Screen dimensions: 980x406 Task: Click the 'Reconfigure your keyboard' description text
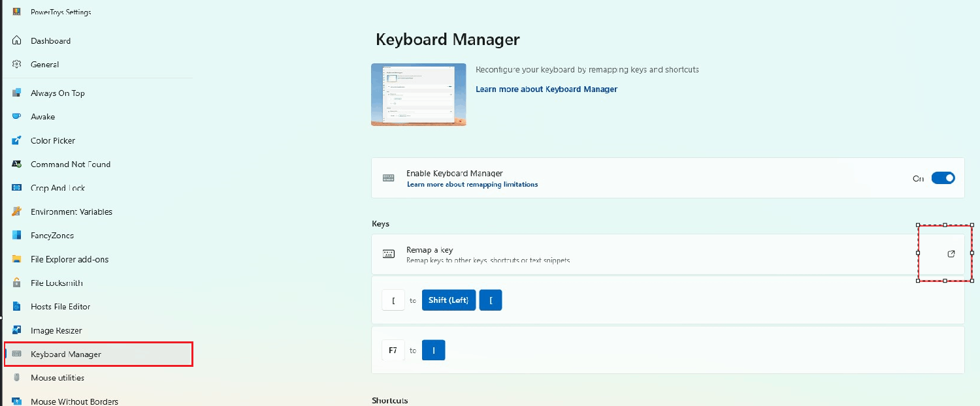pyautogui.click(x=587, y=69)
